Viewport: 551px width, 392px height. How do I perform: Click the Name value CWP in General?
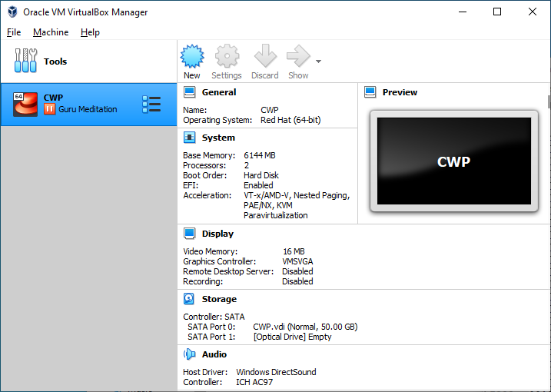[x=270, y=110]
